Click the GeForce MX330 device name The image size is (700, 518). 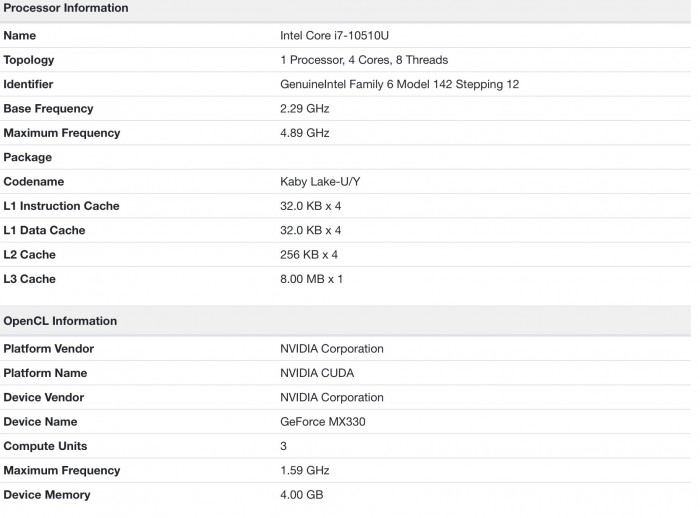(322, 422)
